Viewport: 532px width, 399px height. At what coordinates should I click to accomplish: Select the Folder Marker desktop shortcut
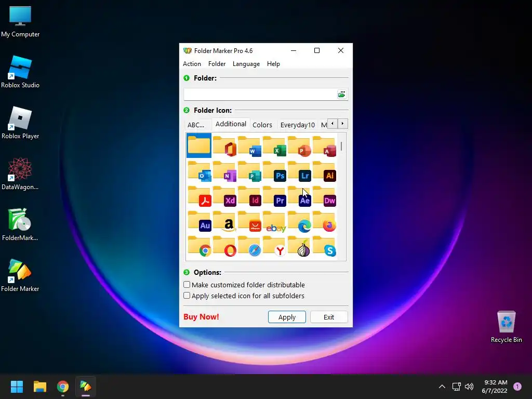click(x=20, y=275)
